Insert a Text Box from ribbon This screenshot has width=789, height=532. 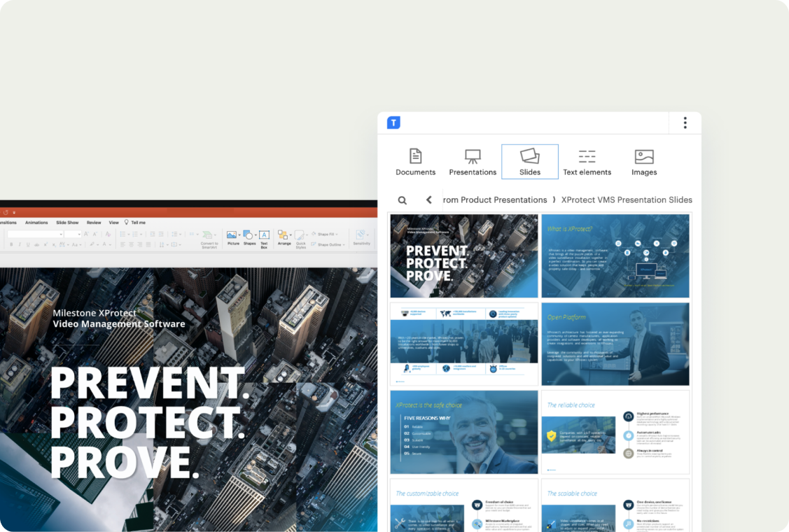pyautogui.click(x=264, y=238)
